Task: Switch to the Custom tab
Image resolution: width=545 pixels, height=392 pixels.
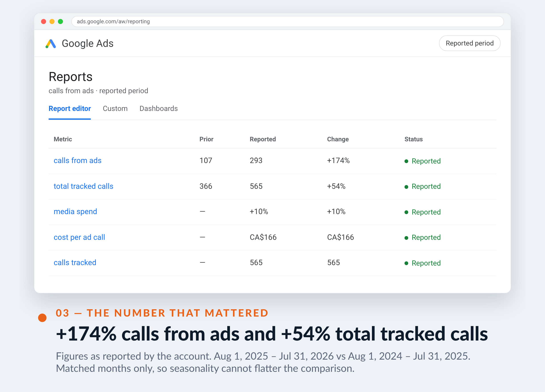Action: coord(115,108)
